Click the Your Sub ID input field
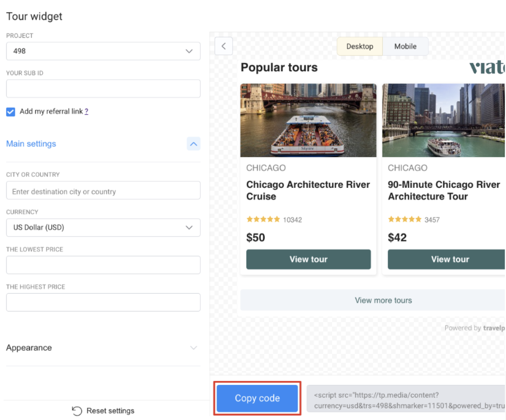The height and width of the screenshot is (420, 506). (x=103, y=88)
